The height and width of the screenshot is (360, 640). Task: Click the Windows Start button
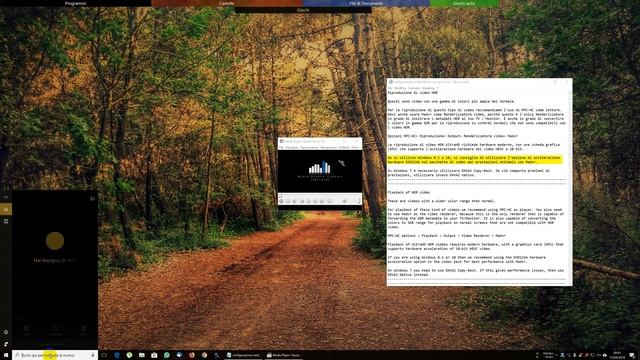[x=5, y=355]
